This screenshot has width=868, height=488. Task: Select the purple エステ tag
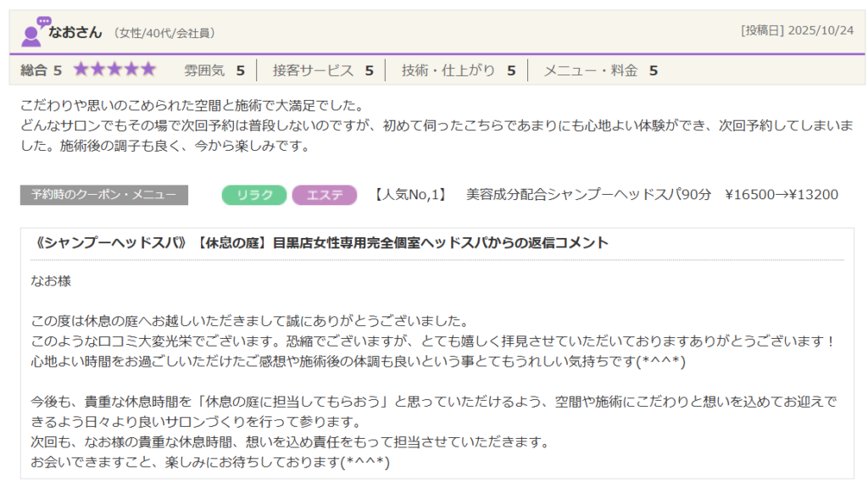[x=324, y=195]
